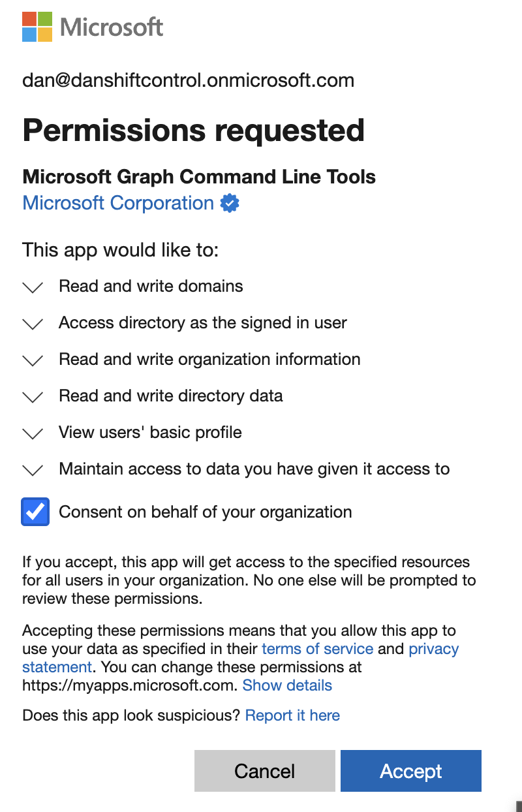Screen dimensions: 522x812
Task: Expand the 'Read and write directory data' permission
Action: (x=32, y=397)
